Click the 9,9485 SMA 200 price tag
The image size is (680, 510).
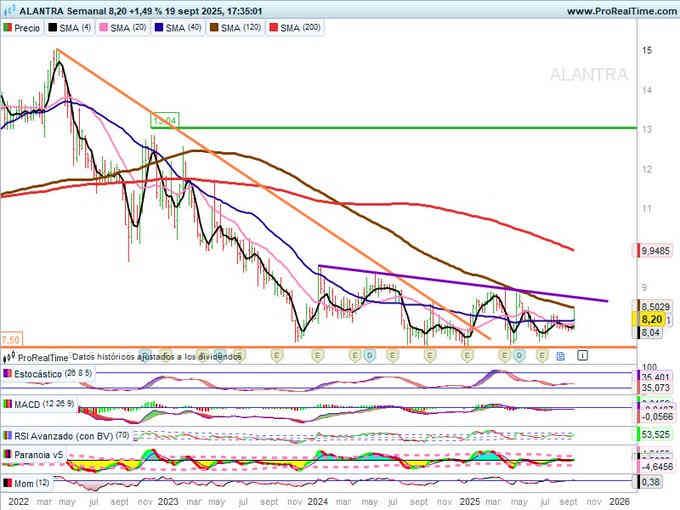pyautogui.click(x=655, y=250)
